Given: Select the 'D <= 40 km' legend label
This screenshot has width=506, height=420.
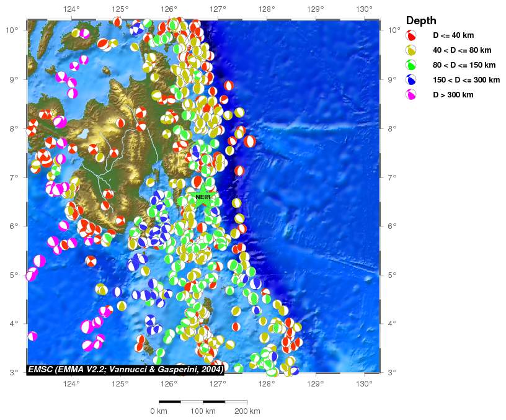Looking at the screenshot, I should (453, 35).
